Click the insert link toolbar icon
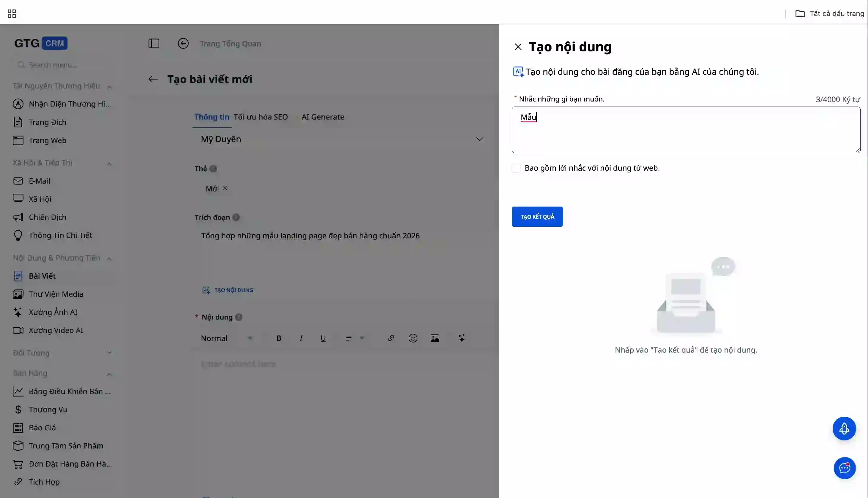 click(391, 338)
